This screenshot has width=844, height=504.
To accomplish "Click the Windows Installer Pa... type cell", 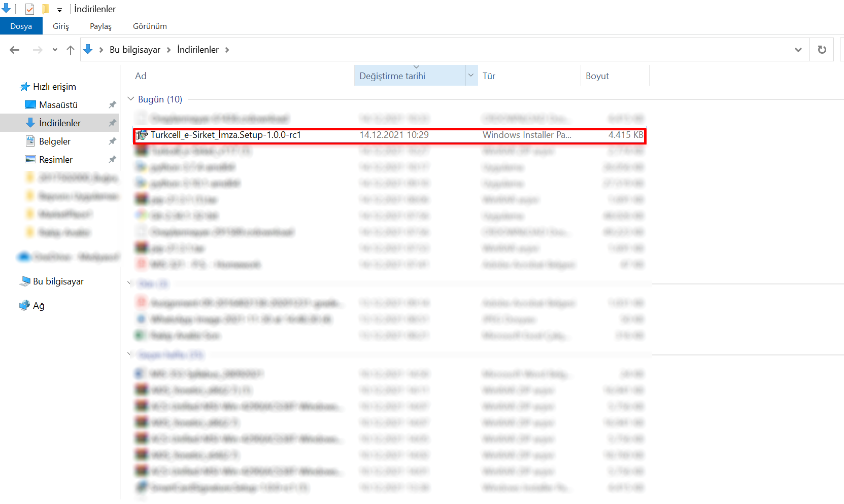I will pyautogui.click(x=527, y=135).
